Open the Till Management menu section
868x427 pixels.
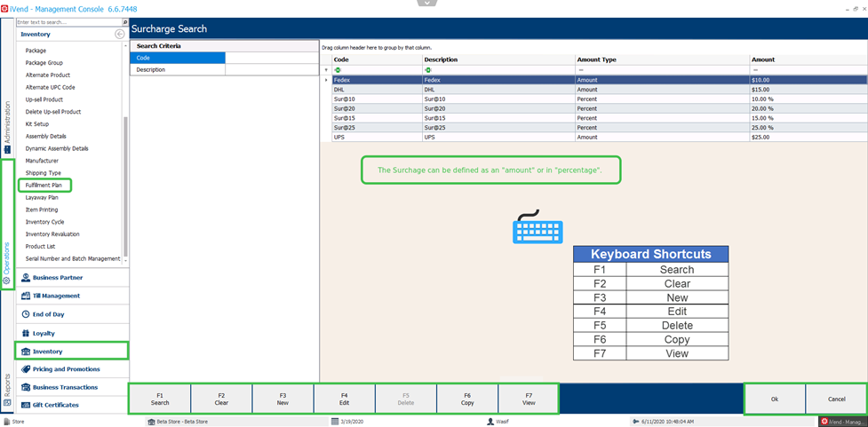coord(72,296)
